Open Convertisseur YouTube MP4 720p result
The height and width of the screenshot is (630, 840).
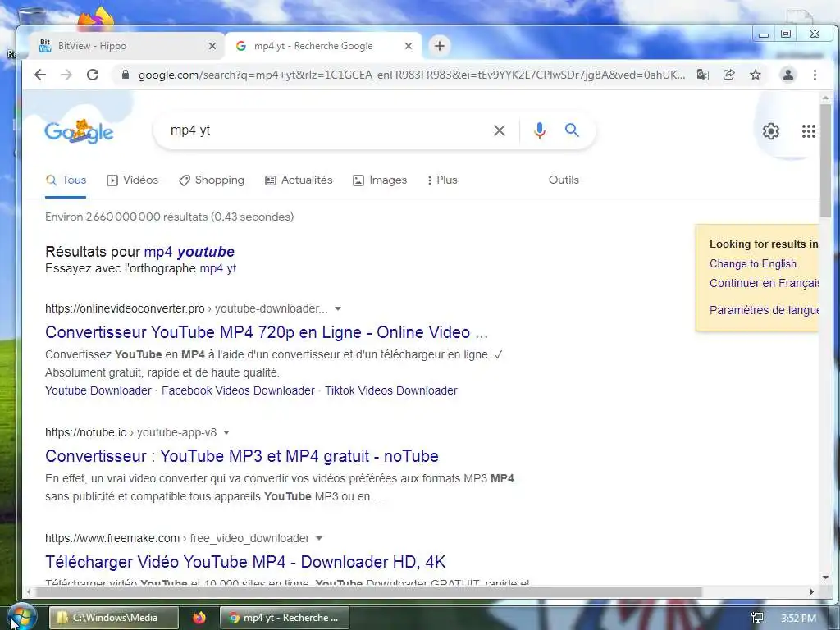click(267, 332)
